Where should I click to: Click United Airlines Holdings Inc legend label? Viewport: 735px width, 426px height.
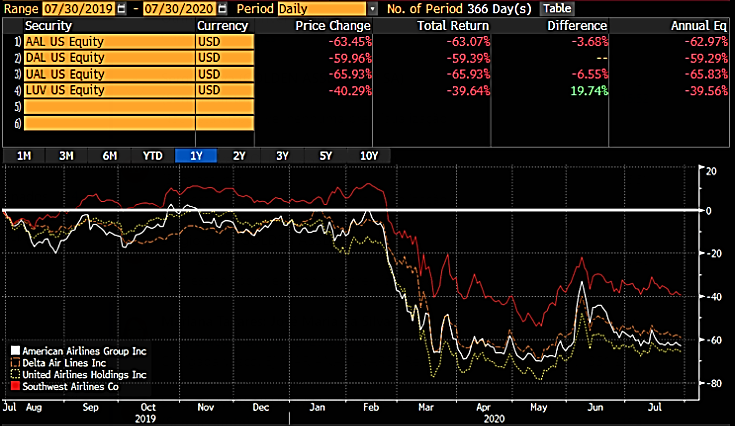pyautogui.click(x=84, y=374)
